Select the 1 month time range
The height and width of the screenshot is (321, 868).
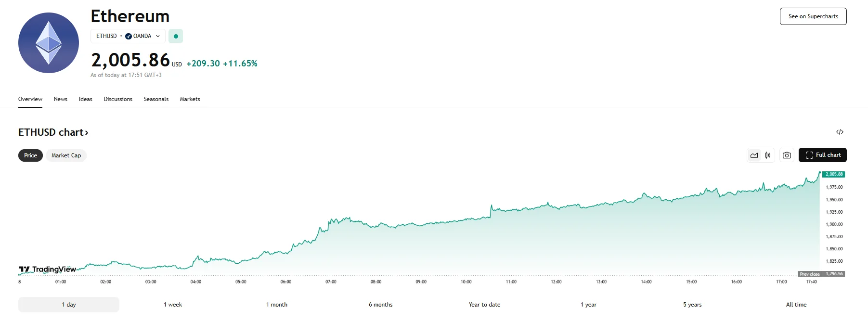[277, 305]
